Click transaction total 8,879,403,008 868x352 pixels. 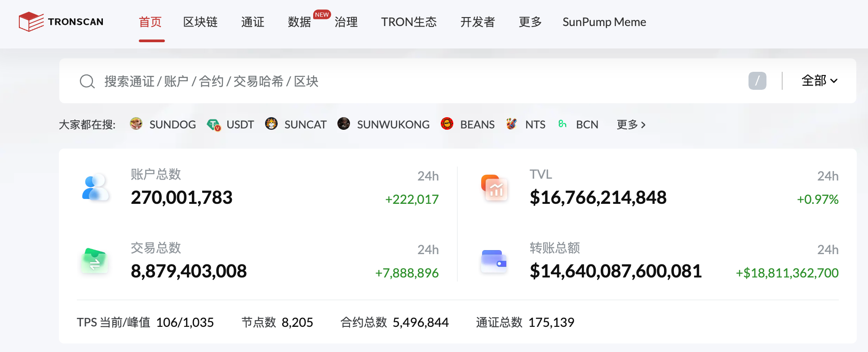pyautogui.click(x=189, y=271)
